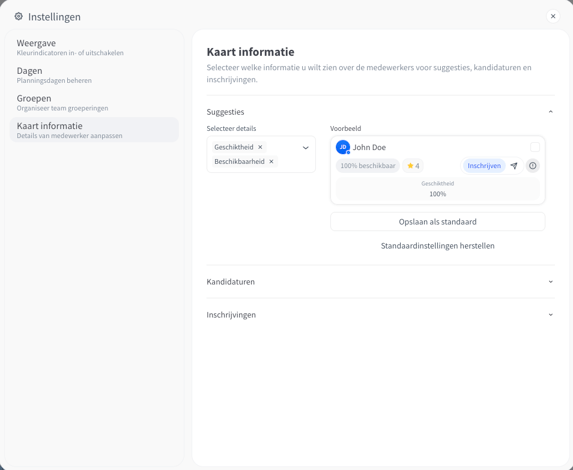Click the Inschrijven button on the card
The width and height of the screenshot is (573, 470).
484,166
